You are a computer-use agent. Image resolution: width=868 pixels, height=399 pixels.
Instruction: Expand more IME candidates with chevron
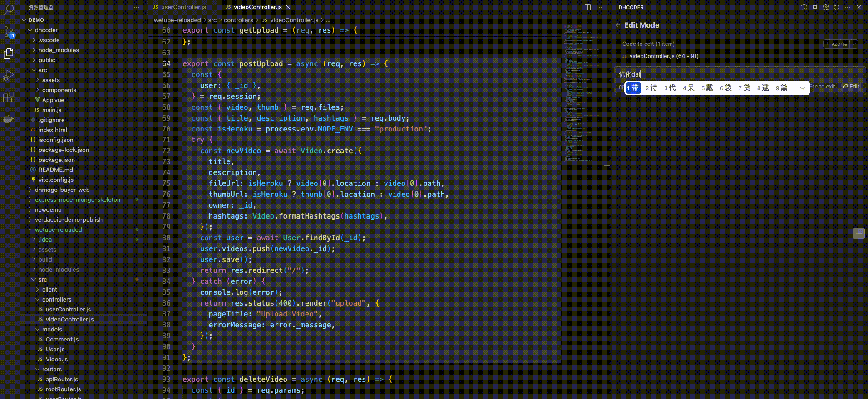[802, 88]
